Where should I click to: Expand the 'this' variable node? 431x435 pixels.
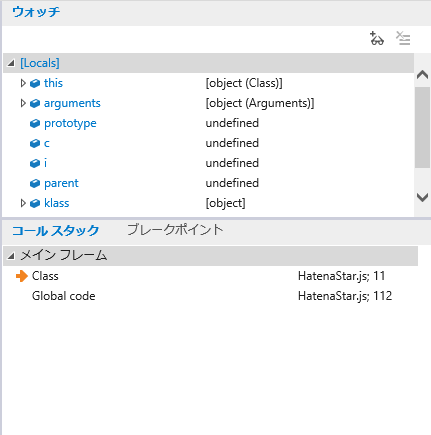[x=23, y=83]
